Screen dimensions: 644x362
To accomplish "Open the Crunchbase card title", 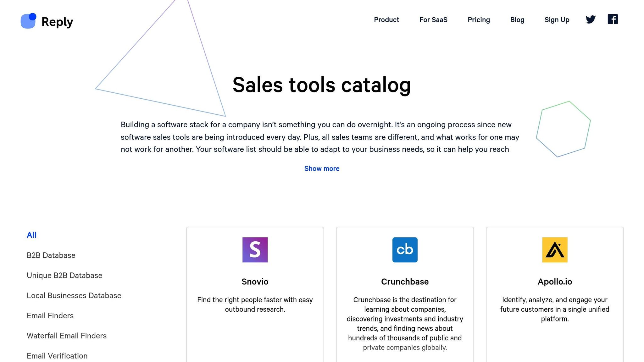I will coord(405,282).
